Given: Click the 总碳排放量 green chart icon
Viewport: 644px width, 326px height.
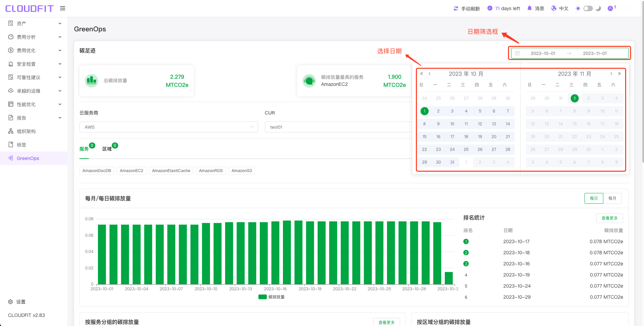Looking at the screenshot, I should [x=92, y=80].
